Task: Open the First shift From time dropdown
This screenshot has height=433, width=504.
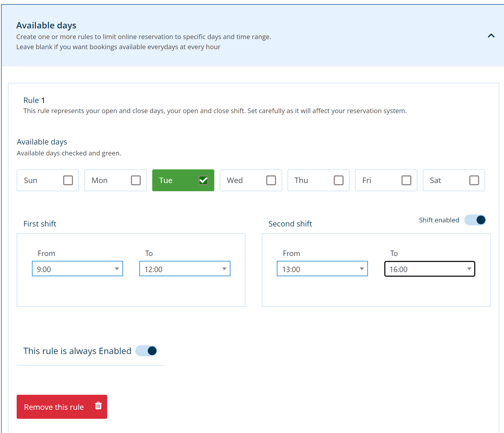Action: click(77, 269)
